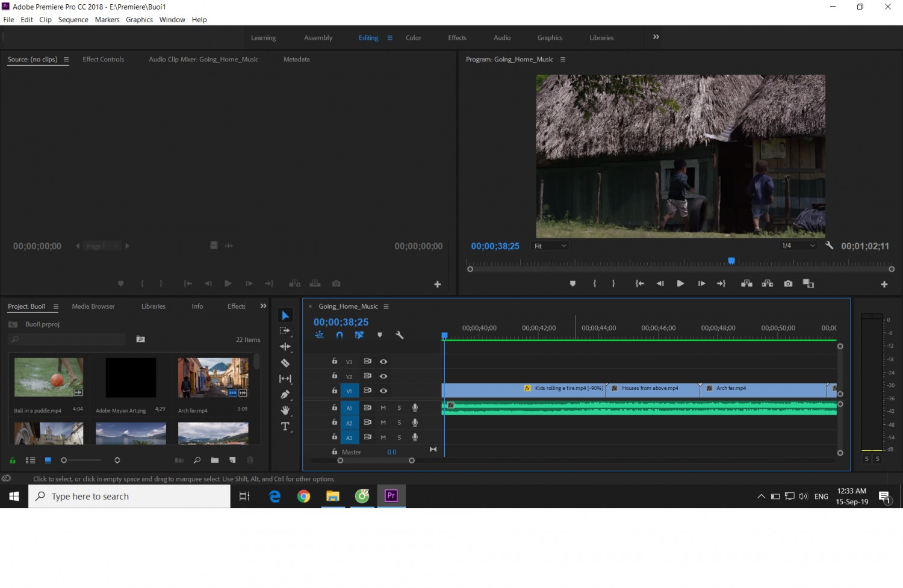Select the Ball in a puddle.mp4 thumbnail
This screenshot has height=588, width=903.
49,377
